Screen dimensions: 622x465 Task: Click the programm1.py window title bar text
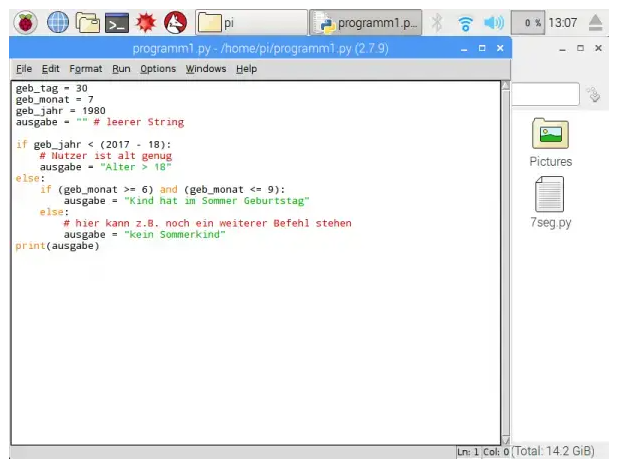[260, 48]
